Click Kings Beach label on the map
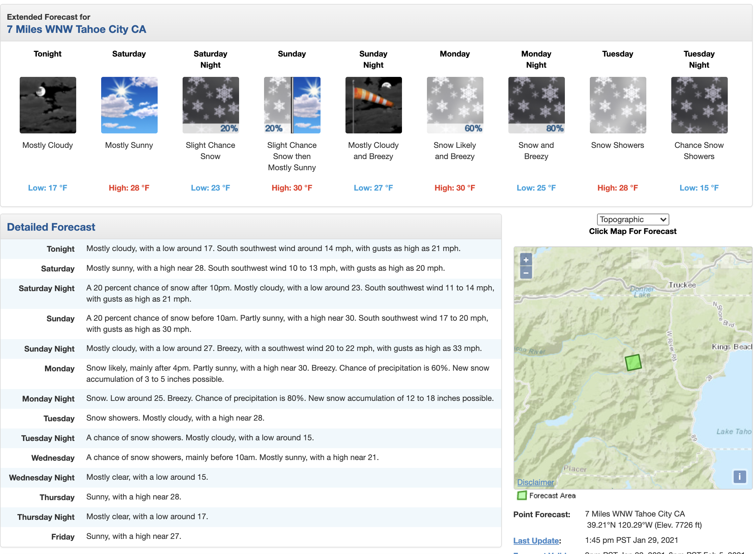 732,347
